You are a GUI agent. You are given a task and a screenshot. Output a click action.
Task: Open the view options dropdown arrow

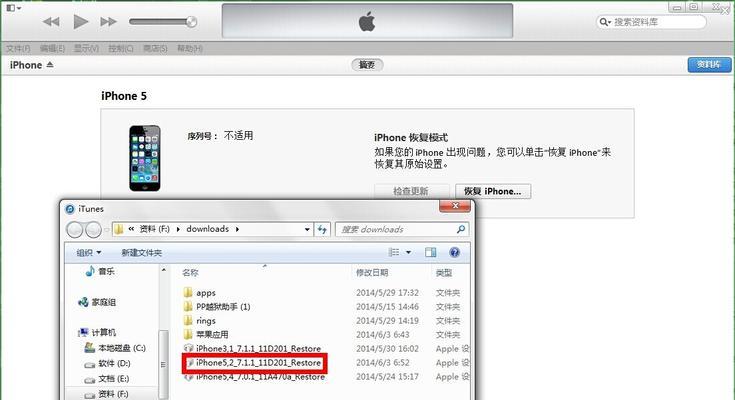(x=408, y=252)
